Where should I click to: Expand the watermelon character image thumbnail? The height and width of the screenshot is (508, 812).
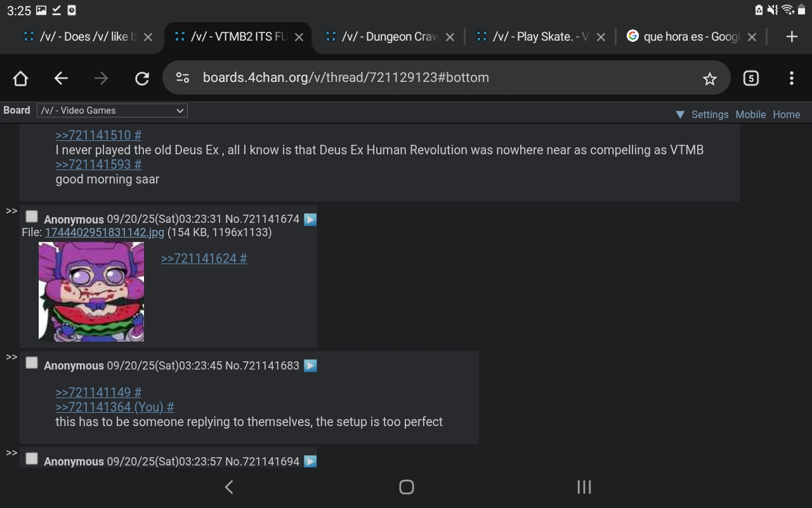click(x=91, y=291)
